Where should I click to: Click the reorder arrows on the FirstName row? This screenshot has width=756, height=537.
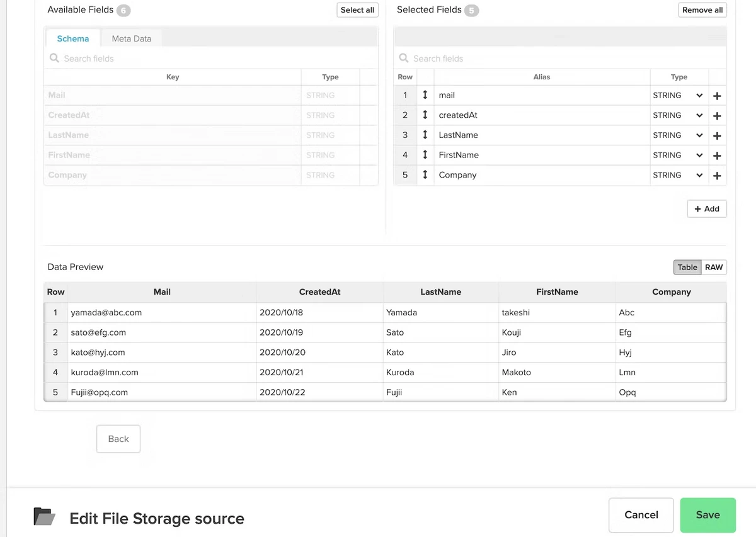pos(425,155)
